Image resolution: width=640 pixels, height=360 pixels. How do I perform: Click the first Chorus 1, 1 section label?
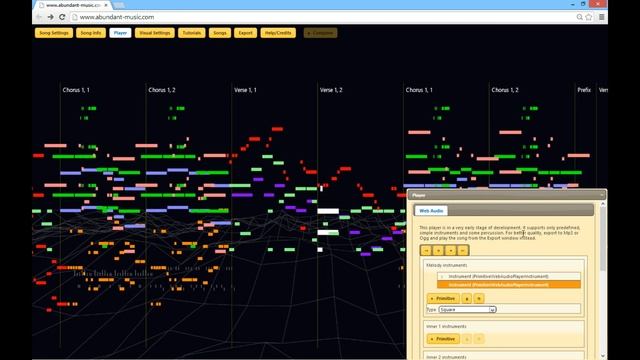click(76, 90)
